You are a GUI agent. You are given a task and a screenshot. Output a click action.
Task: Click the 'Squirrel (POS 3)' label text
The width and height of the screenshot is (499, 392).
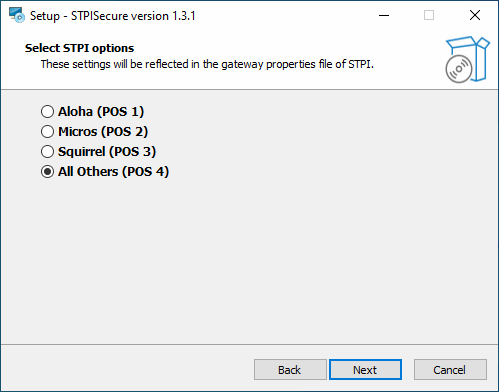(x=107, y=152)
